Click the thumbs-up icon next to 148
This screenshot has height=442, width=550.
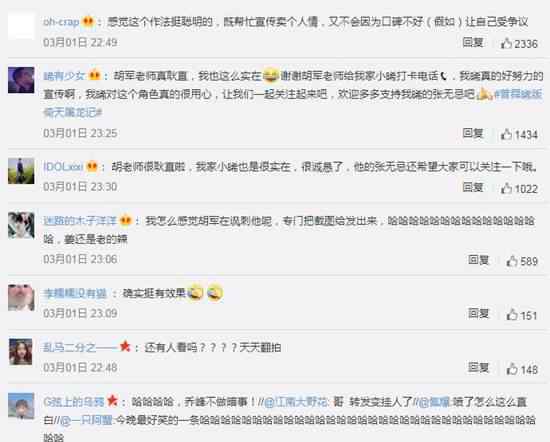coord(512,369)
